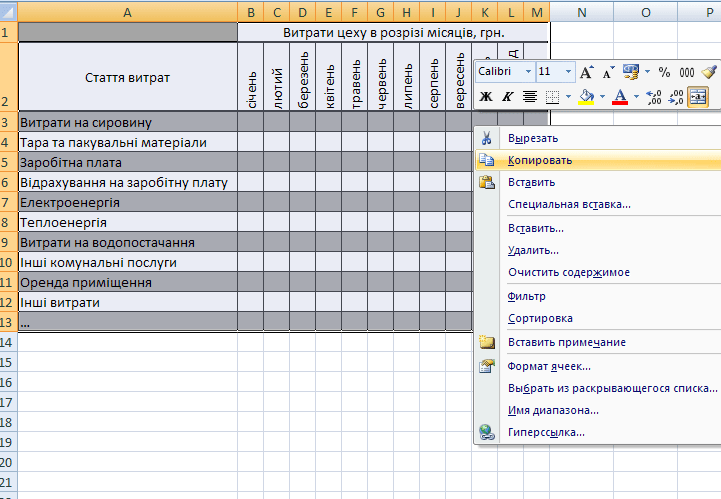Open Формат ячеек... dialog
This screenshot has width=721, height=499.
click(598, 366)
